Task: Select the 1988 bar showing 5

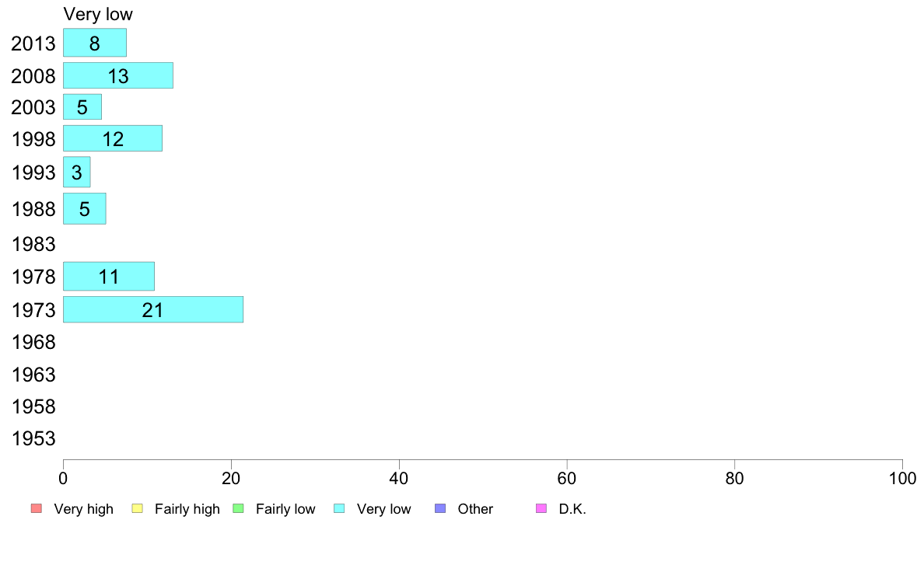Action: [85, 208]
